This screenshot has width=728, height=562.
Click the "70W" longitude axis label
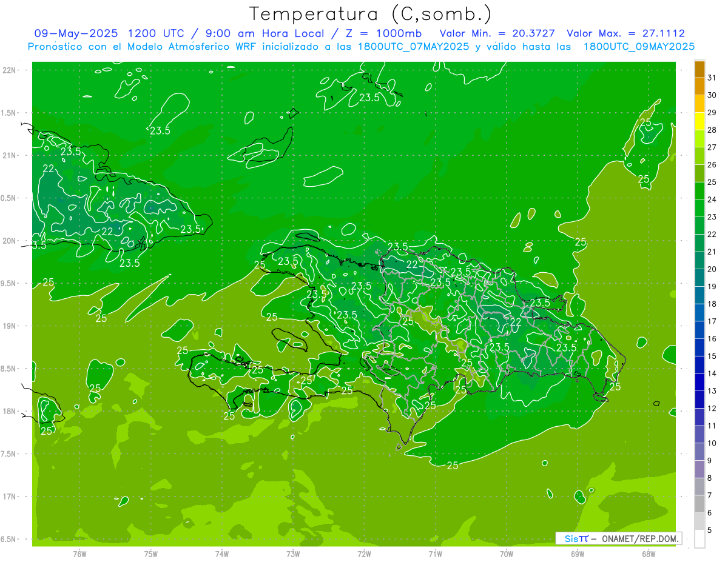[506, 554]
